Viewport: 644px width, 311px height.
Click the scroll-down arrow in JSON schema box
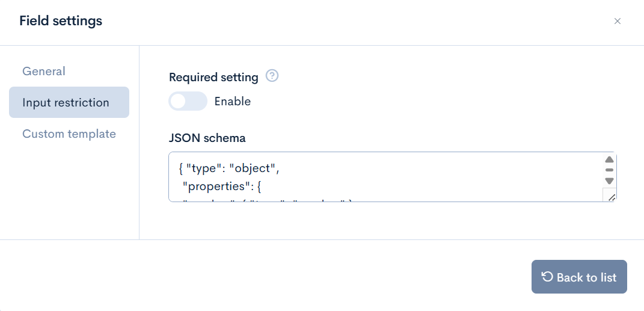(609, 180)
